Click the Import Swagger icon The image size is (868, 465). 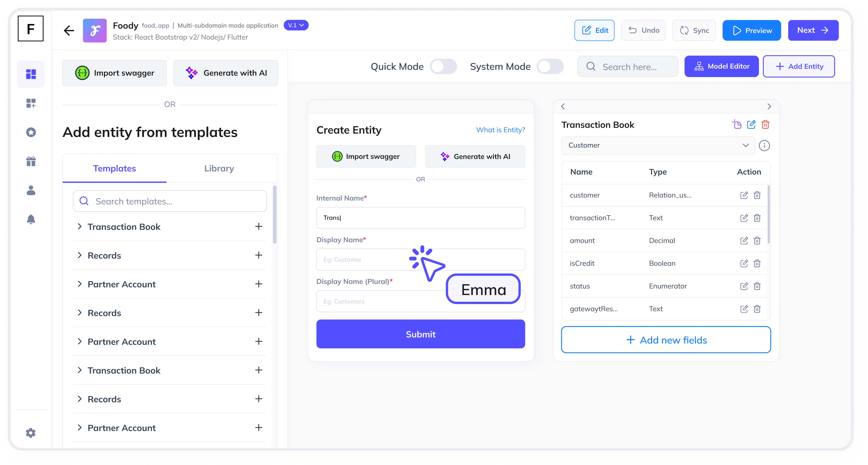pos(83,73)
